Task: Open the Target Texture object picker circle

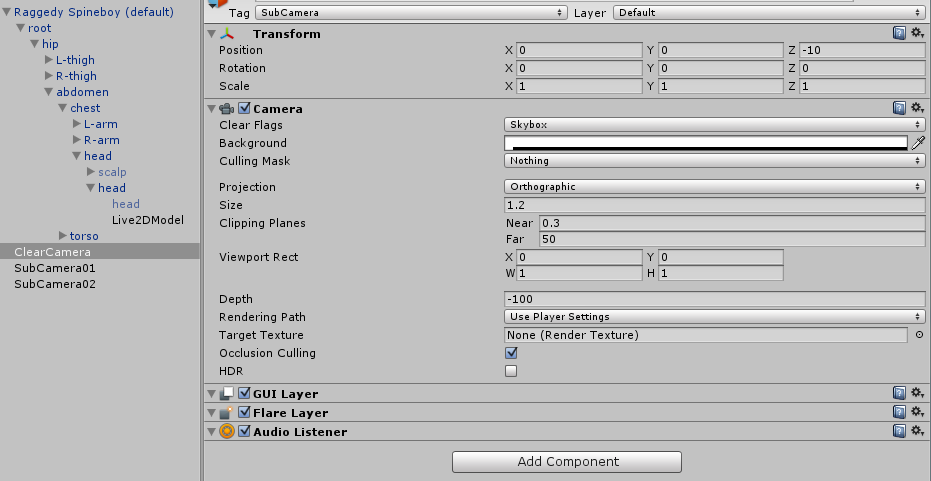Action: [920, 335]
